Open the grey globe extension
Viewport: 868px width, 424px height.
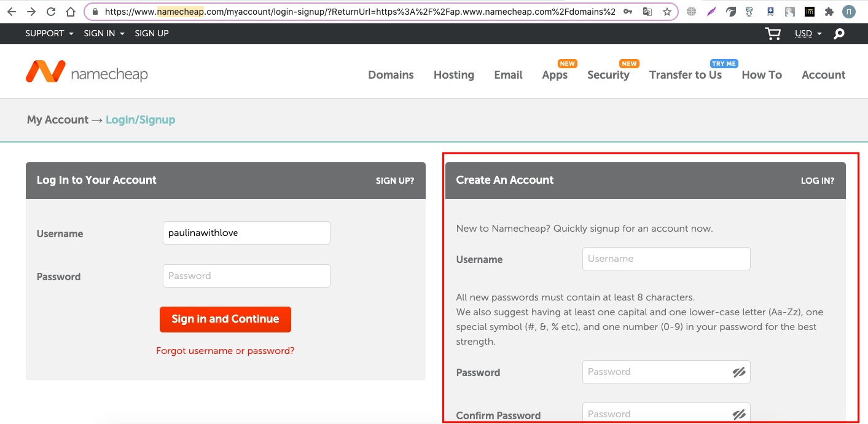pyautogui.click(x=692, y=12)
